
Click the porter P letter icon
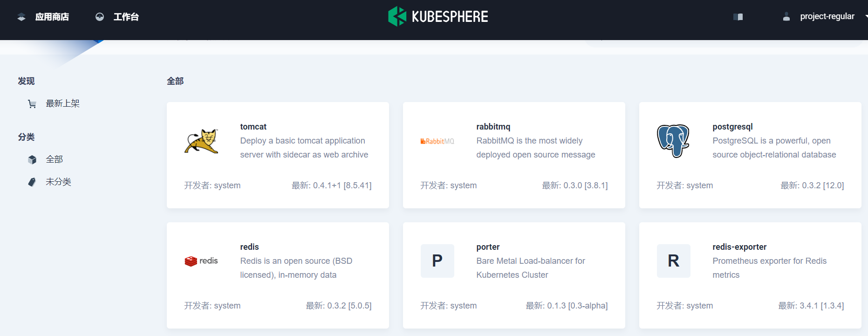tap(437, 261)
